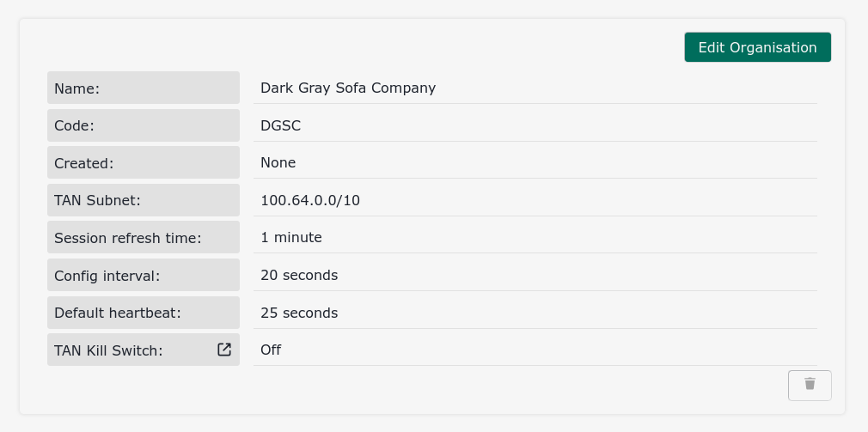Click the trash delete organisation icon

point(810,385)
